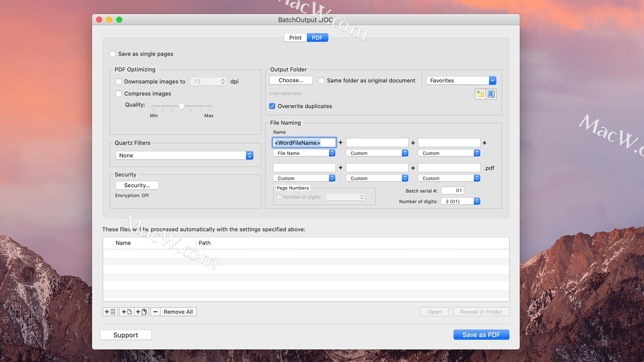Toggle Downsample images to checkbox

tap(119, 81)
